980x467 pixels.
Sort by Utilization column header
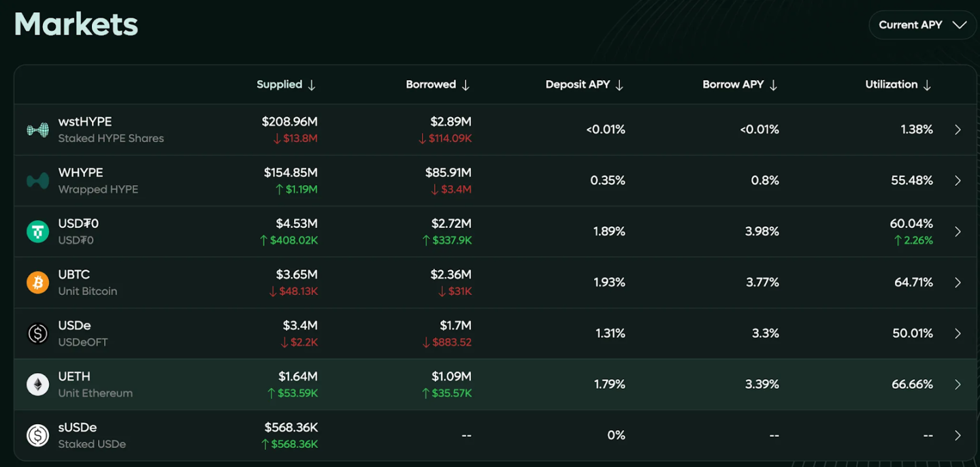(897, 85)
